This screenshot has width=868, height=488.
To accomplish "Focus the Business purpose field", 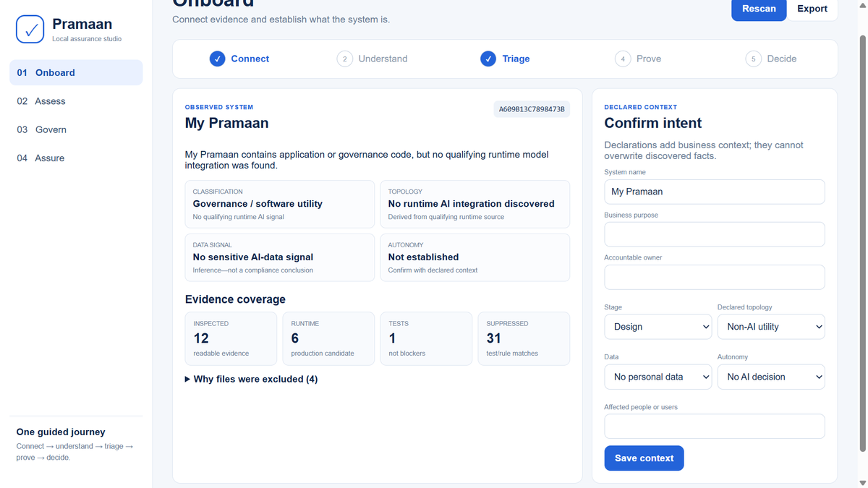I will pyautogui.click(x=715, y=234).
